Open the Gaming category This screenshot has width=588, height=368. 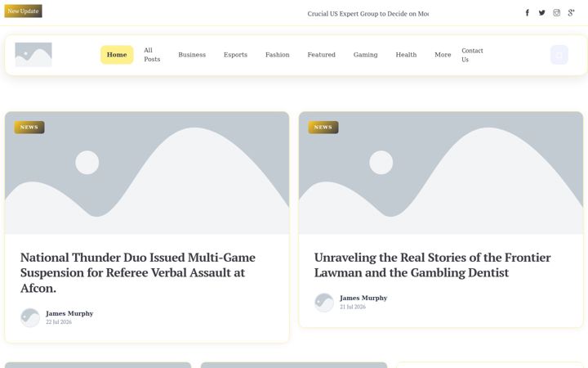click(366, 55)
